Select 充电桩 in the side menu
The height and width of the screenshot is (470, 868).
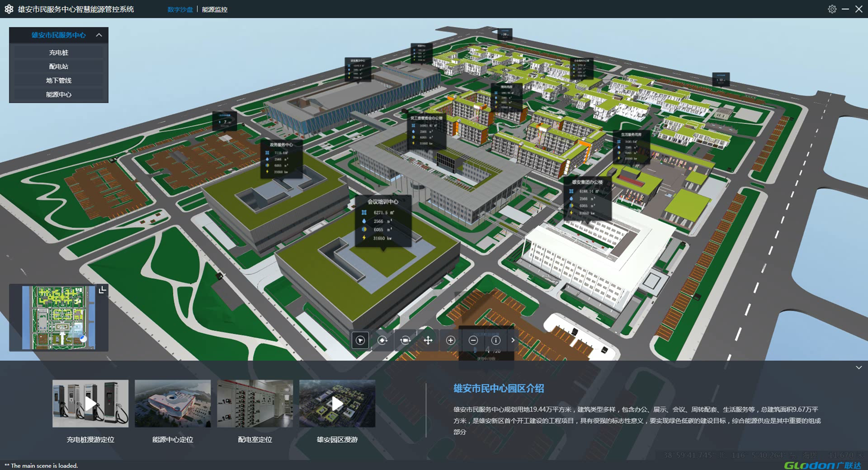coord(59,52)
